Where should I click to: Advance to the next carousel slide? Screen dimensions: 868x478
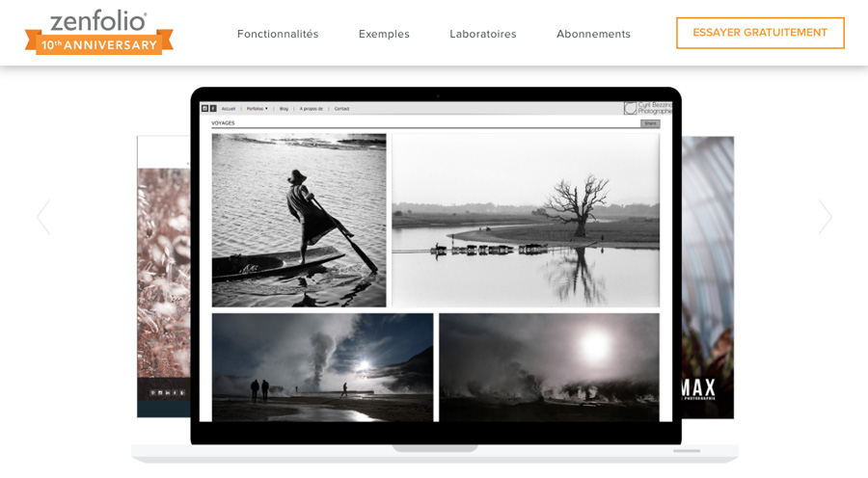pos(825,217)
